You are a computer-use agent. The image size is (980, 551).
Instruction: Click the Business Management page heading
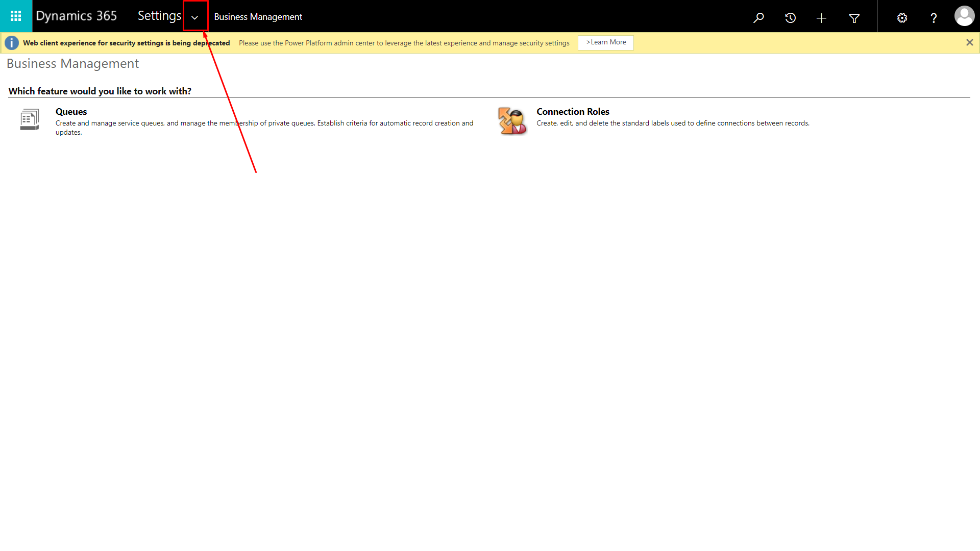[x=72, y=64]
